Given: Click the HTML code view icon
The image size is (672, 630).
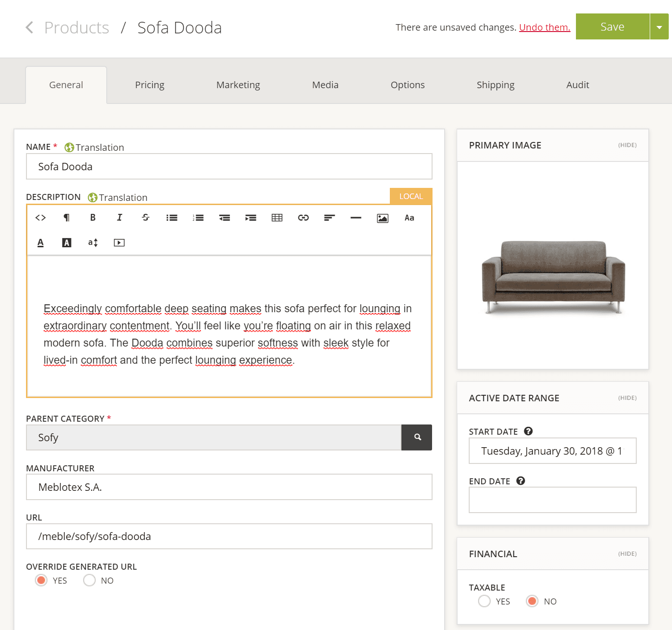Looking at the screenshot, I should (40, 218).
